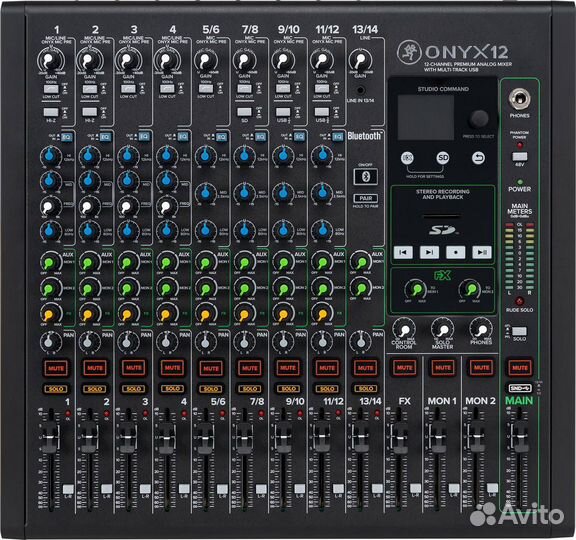Viewport: 576px width, 540px height.
Task: Toggle channel 5/6 low cut switch
Action: 206,89
